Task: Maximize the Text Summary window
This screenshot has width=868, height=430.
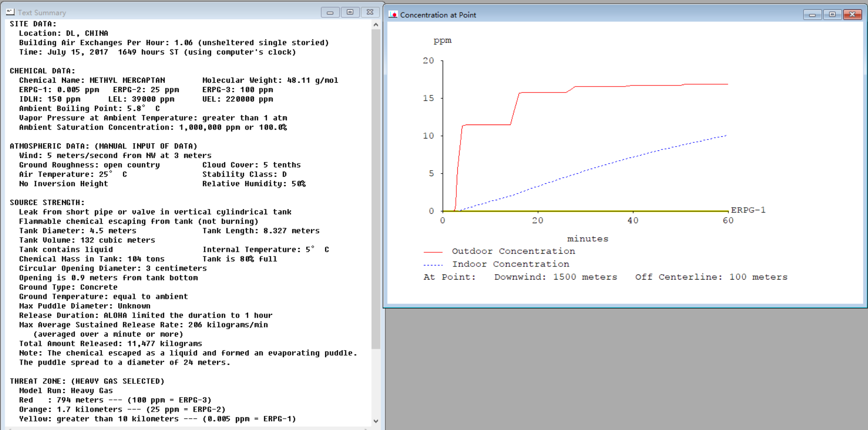Action: pyautogui.click(x=350, y=12)
